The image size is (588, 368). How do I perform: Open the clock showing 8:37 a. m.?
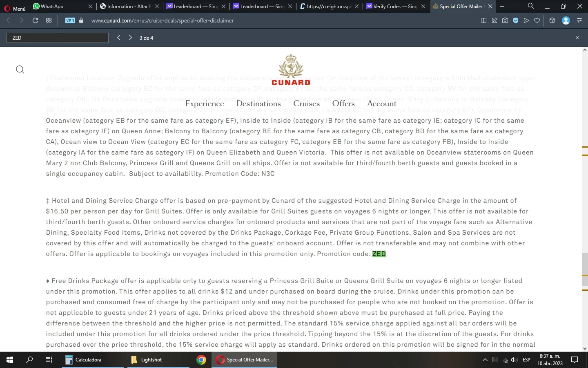point(550,360)
